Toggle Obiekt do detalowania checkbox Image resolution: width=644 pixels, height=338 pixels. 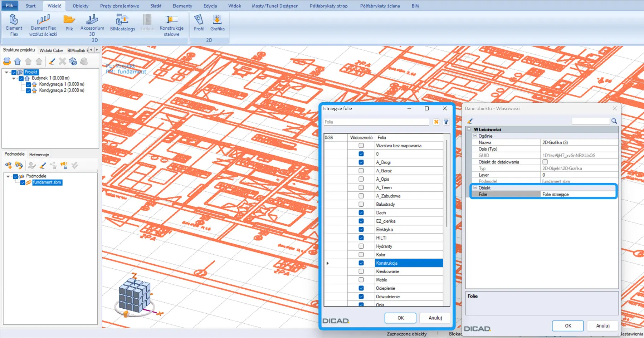(545, 162)
